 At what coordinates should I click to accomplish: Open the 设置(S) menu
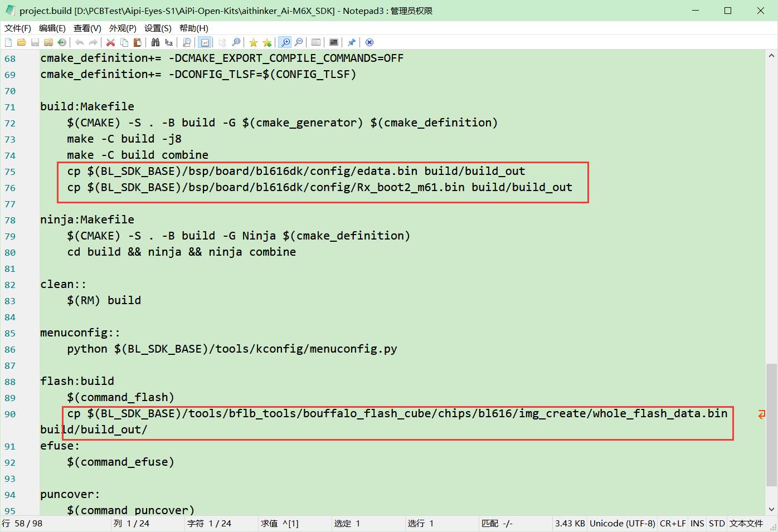[158, 28]
